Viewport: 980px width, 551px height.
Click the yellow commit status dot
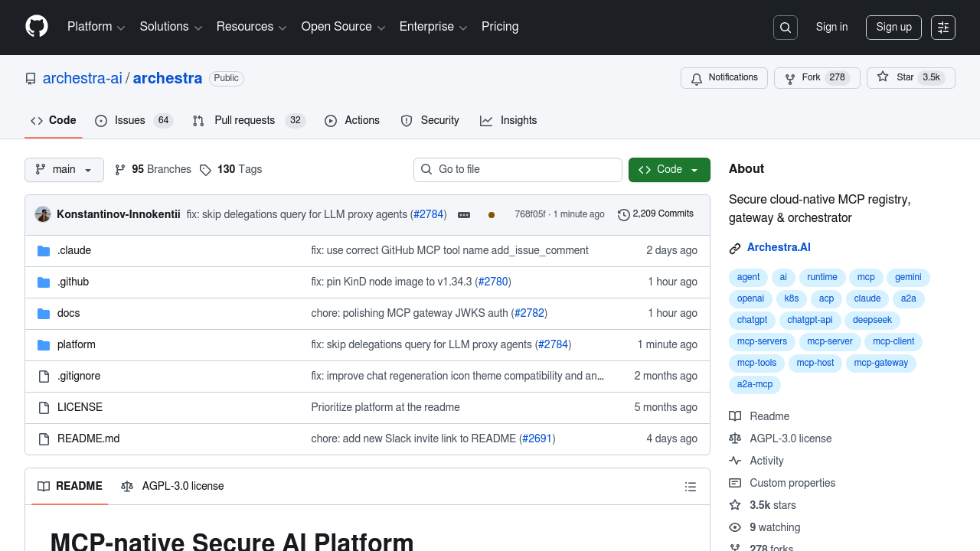[x=492, y=215]
